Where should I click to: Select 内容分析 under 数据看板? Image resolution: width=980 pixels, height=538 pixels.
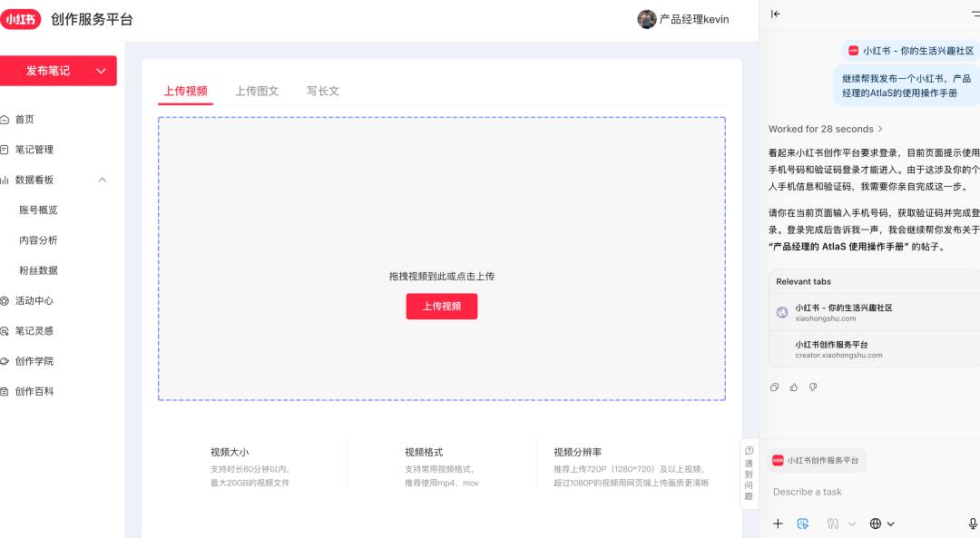click(x=38, y=240)
